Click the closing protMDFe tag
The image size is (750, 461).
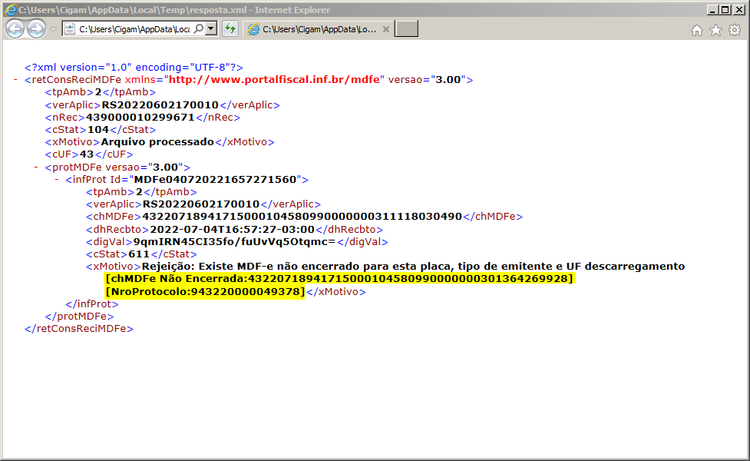pos(79,316)
